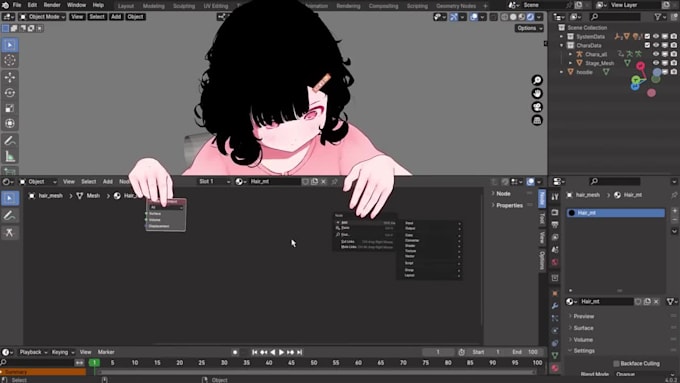Viewport: 680px width, 383px height.
Task: Select the Cursor tool in viewport toolbar
Action: (x=10, y=61)
